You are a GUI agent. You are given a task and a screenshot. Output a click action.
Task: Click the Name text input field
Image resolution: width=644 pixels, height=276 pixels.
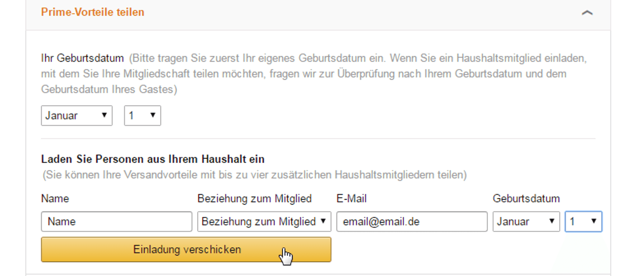[116, 221]
